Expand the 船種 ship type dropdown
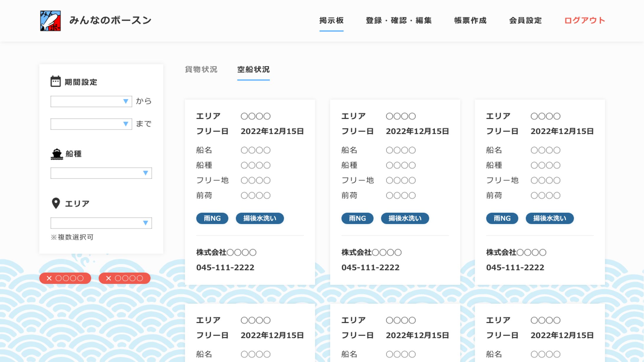This screenshot has height=362, width=644. pyautogui.click(x=101, y=173)
